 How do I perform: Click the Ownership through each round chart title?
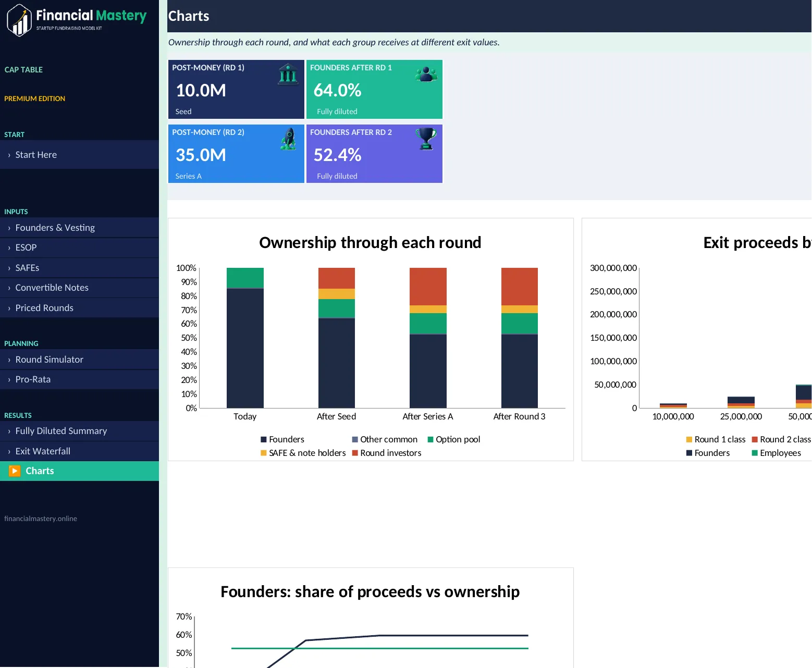370,243
